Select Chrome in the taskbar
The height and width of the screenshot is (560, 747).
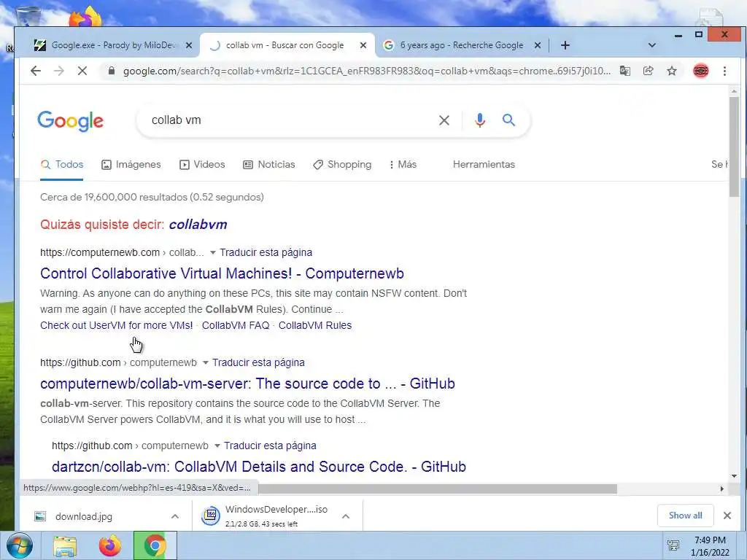(155, 545)
